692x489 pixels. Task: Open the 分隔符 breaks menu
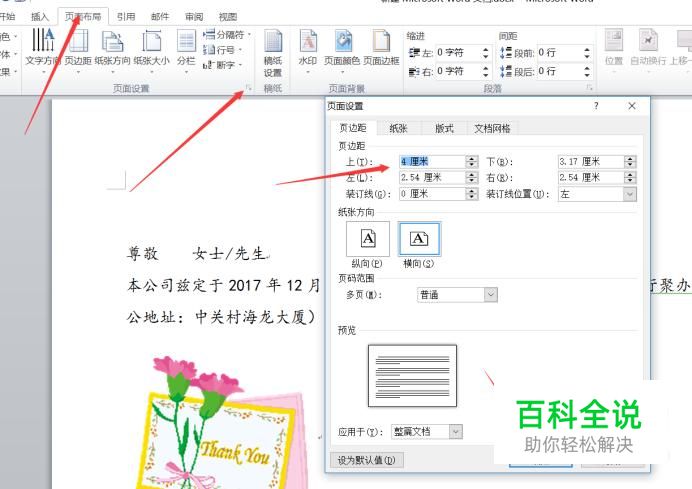[x=227, y=34]
